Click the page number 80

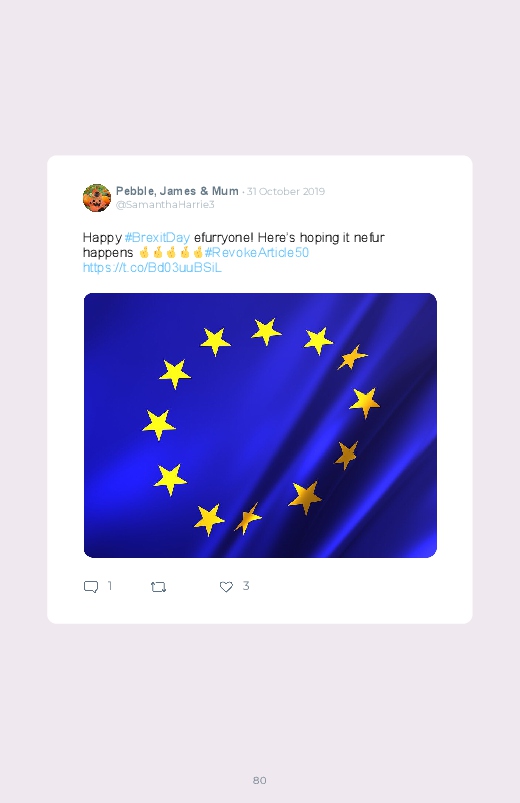pos(260,780)
